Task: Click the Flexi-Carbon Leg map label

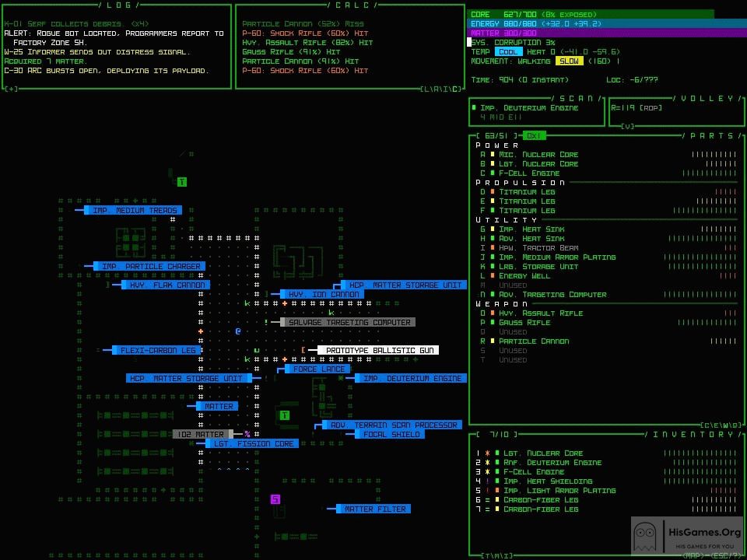Action: (x=156, y=351)
